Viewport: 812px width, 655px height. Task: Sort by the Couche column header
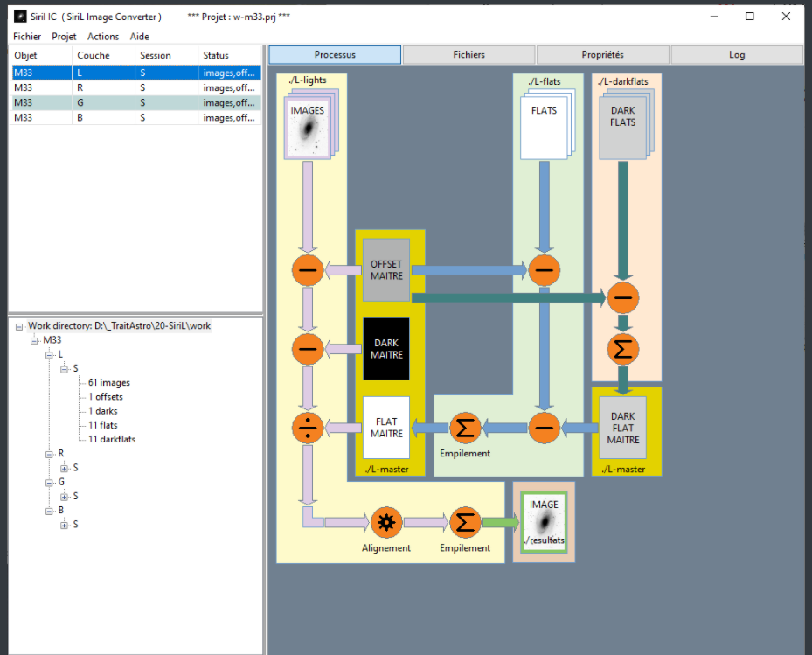[103, 55]
